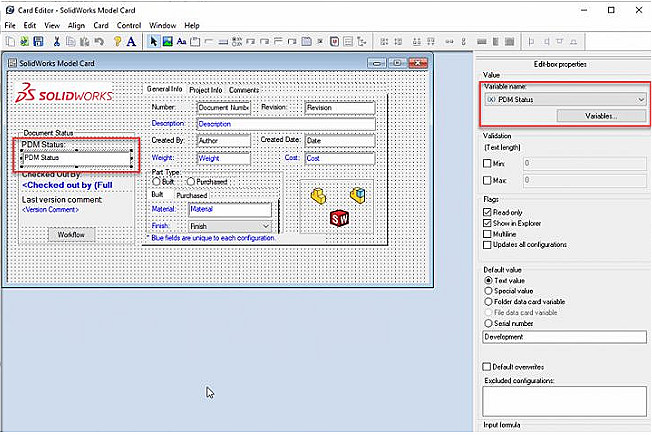Click the Cut scissors icon
652x436 pixels.
(57, 41)
